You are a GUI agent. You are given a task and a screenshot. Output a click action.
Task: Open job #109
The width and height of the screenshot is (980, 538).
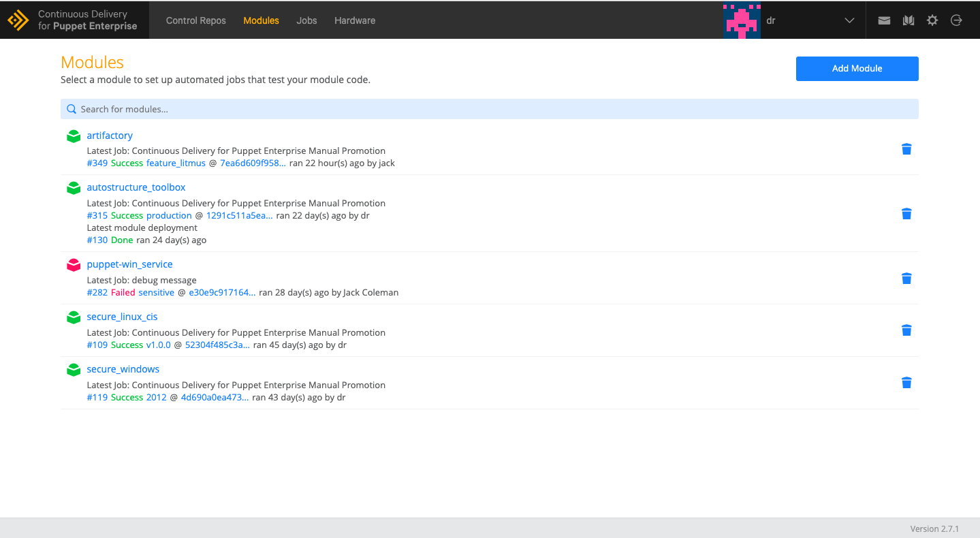(97, 345)
